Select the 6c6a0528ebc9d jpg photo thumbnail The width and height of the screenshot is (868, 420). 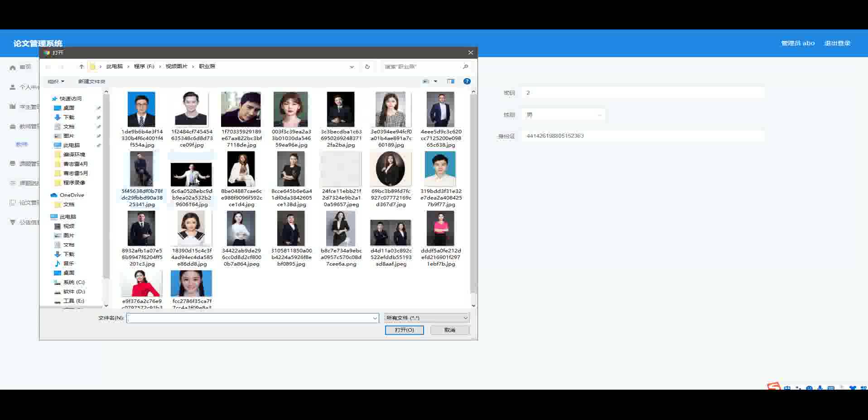[x=191, y=174]
